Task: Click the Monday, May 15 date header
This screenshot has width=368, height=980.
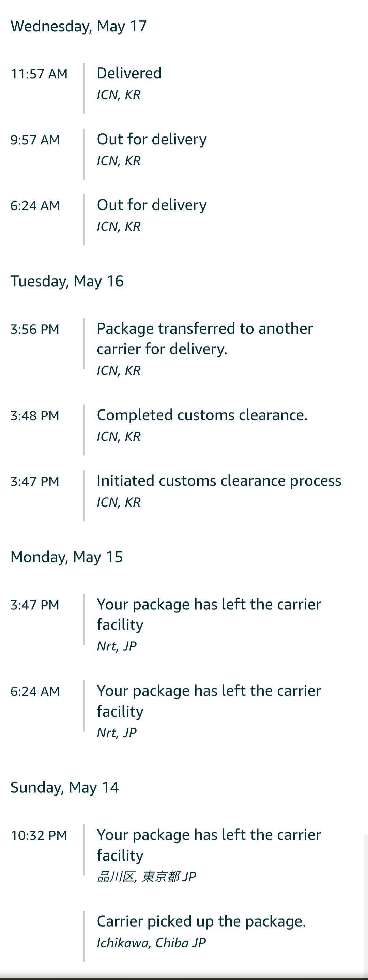Action: 67,557
